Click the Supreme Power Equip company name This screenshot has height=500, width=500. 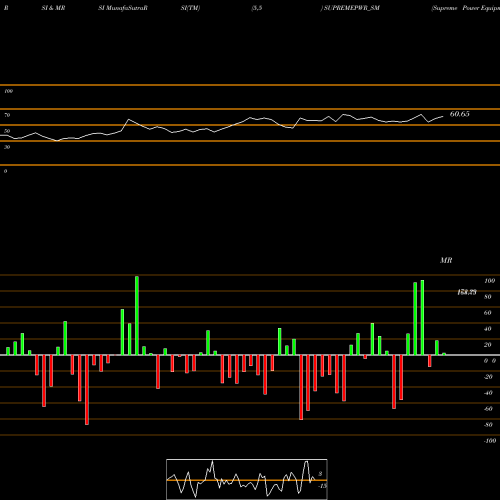pyautogui.click(x=466, y=8)
